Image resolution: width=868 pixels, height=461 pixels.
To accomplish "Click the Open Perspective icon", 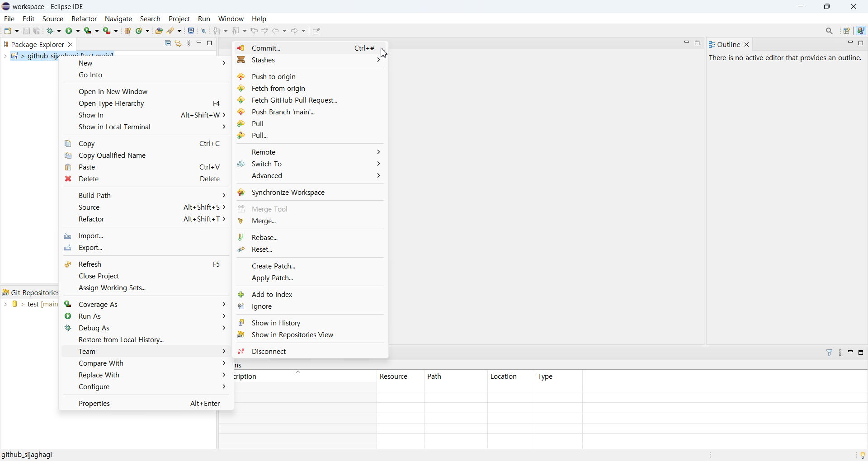I will (847, 31).
